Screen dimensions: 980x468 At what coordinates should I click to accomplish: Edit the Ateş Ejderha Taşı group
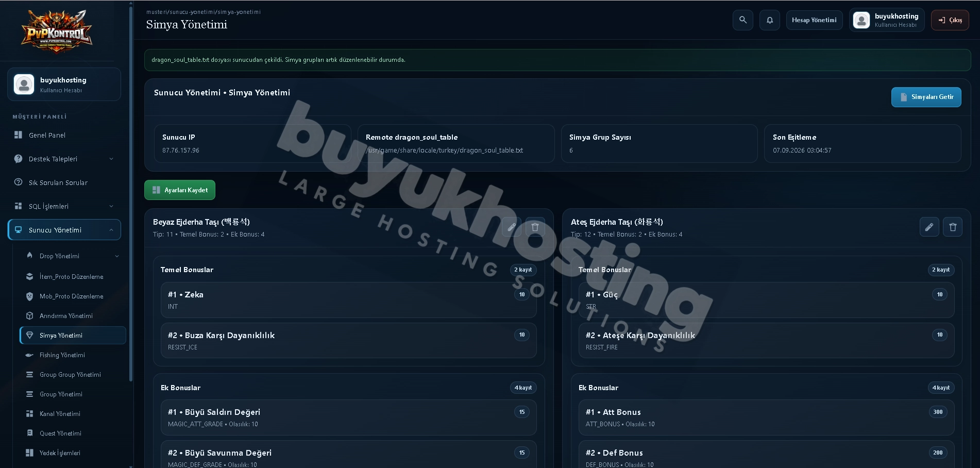[929, 227]
